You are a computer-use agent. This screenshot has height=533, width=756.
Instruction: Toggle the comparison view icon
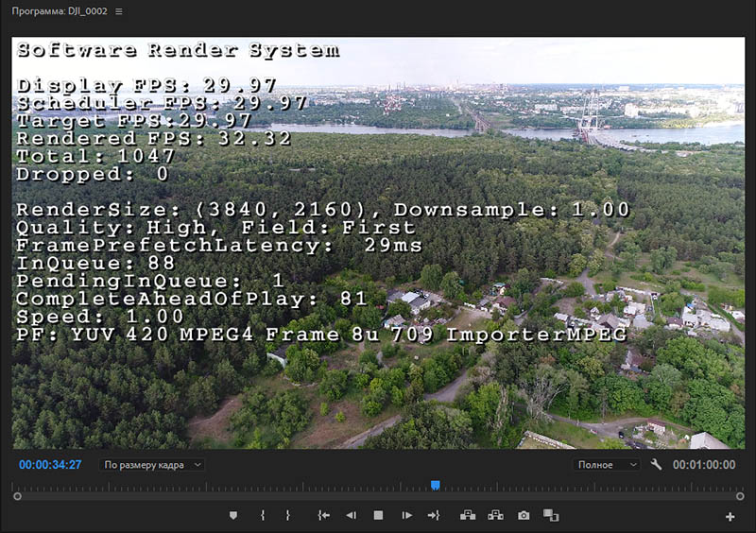(x=551, y=516)
